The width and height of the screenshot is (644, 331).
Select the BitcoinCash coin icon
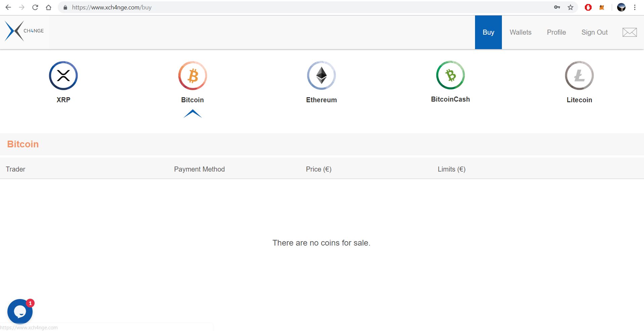tap(450, 75)
